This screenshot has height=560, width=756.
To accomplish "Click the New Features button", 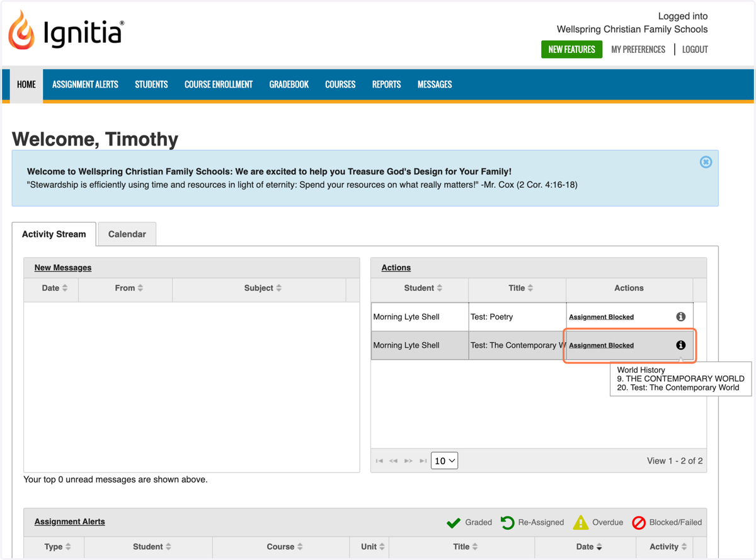I will [571, 49].
